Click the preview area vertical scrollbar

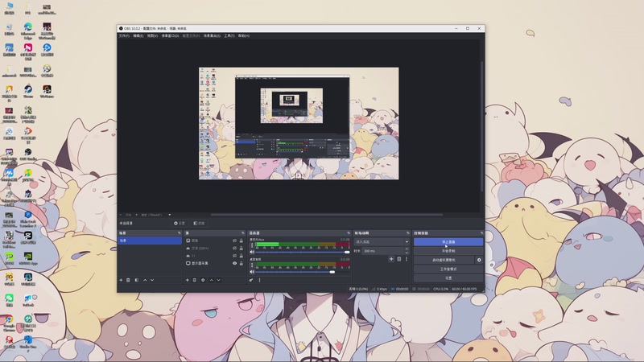point(481,126)
